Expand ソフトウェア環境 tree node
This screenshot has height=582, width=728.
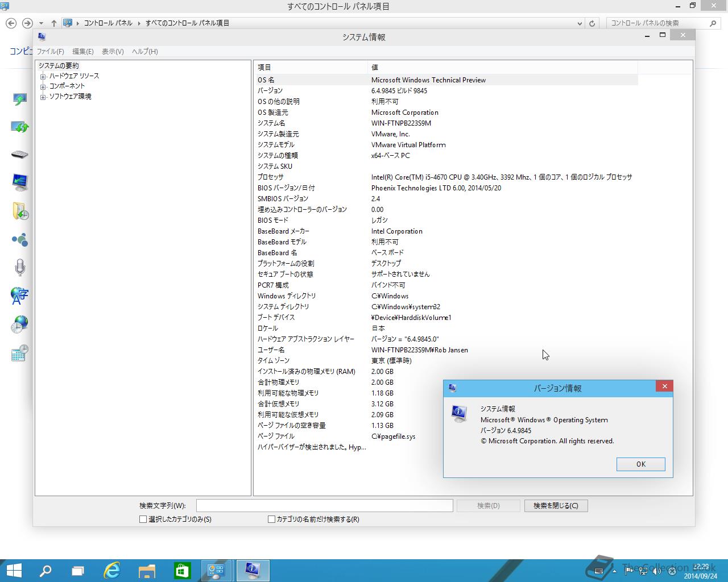pyautogui.click(x=43, y=97)
